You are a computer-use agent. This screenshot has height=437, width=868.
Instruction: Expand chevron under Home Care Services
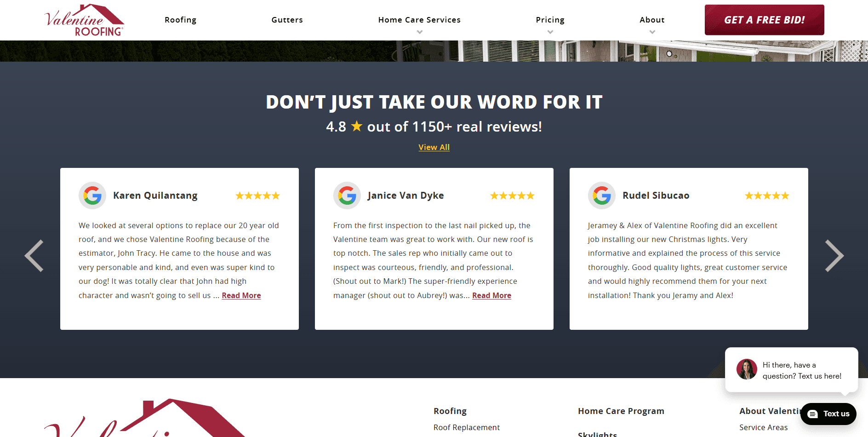(419, 32)
